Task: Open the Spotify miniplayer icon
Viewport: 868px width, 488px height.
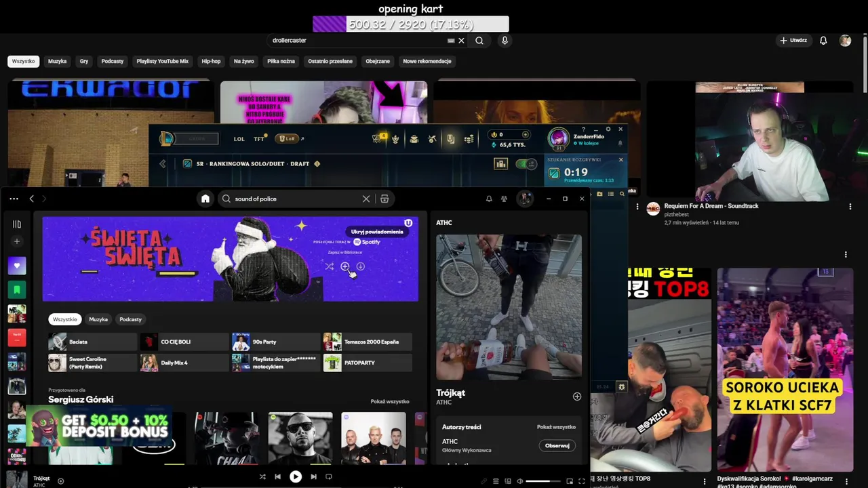Action: (570, 481)
